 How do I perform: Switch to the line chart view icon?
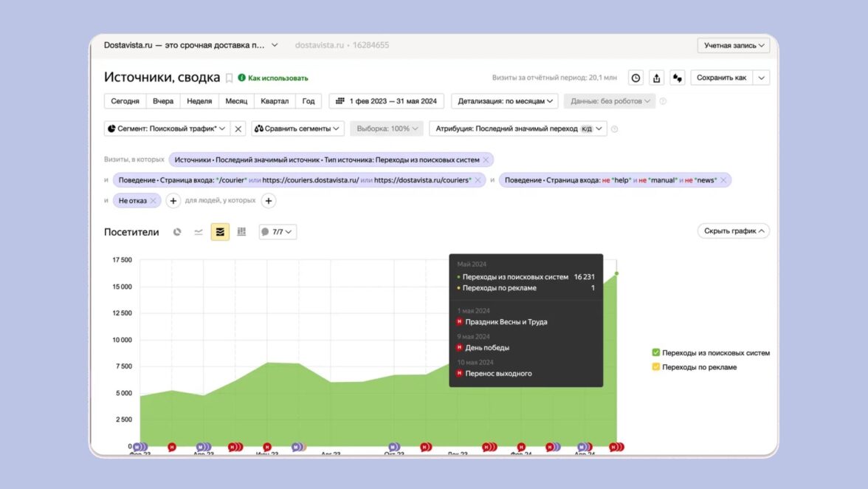[199, 232]
